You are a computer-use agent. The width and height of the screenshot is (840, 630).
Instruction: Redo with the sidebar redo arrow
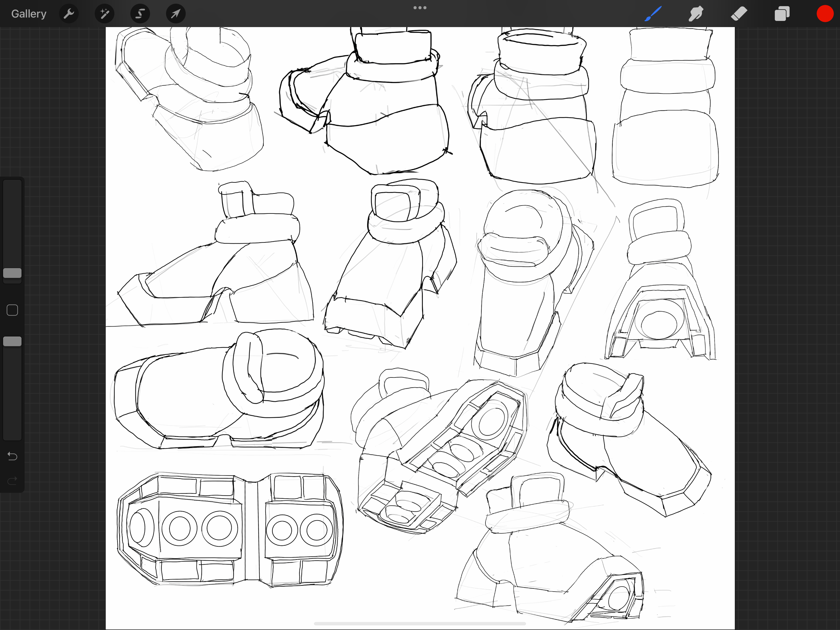12,481
